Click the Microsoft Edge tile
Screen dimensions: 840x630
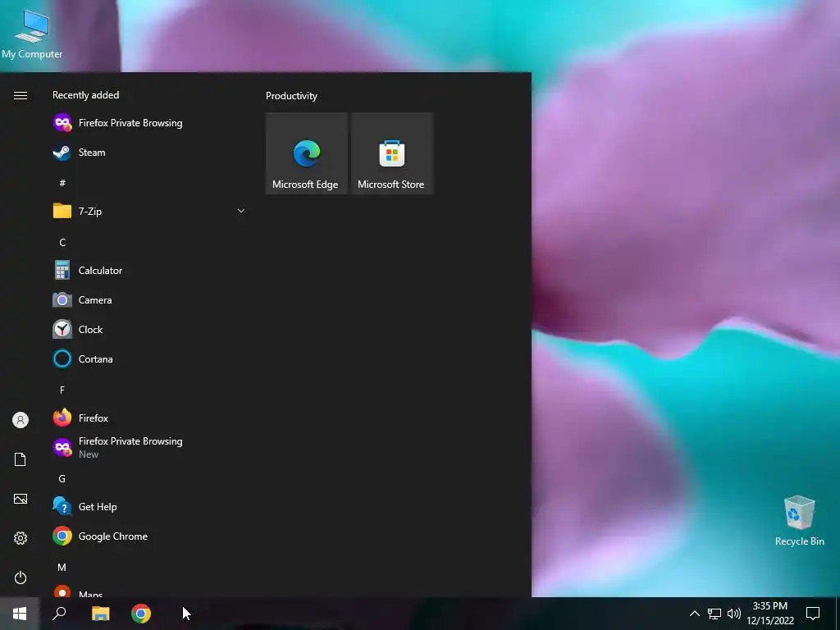pos(307,153)
